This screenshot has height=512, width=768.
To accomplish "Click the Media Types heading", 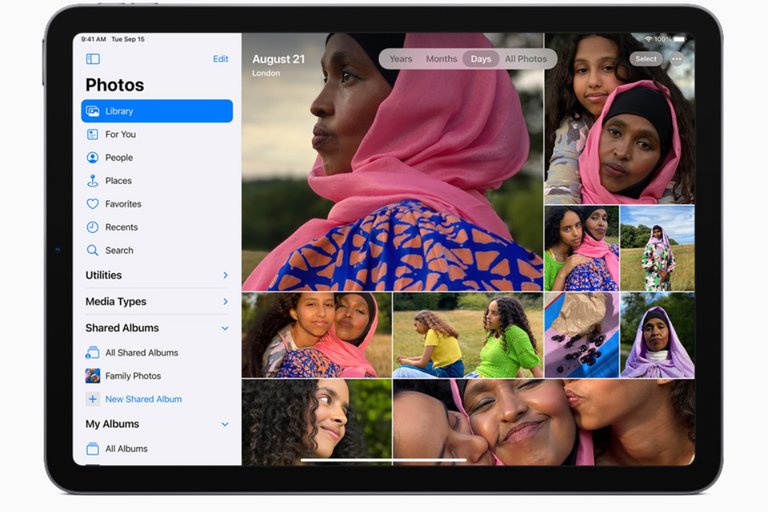I will (x=116, y=301).
